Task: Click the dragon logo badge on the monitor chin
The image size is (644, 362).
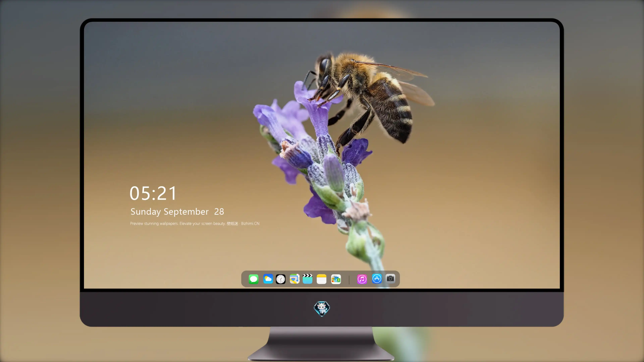Action: click(x=322, y=309)
